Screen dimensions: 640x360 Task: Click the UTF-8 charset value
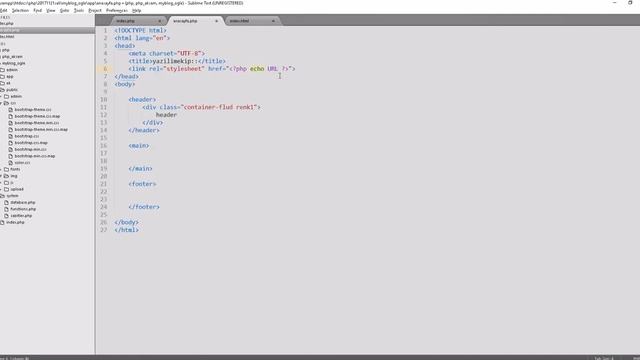tap(189, 53)
